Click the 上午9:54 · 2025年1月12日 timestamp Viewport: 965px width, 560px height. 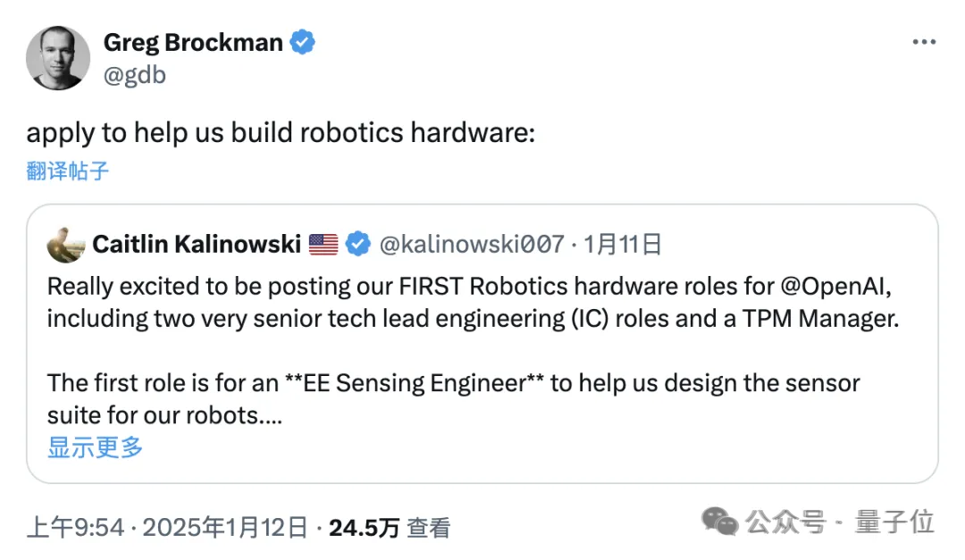[167, 527]
